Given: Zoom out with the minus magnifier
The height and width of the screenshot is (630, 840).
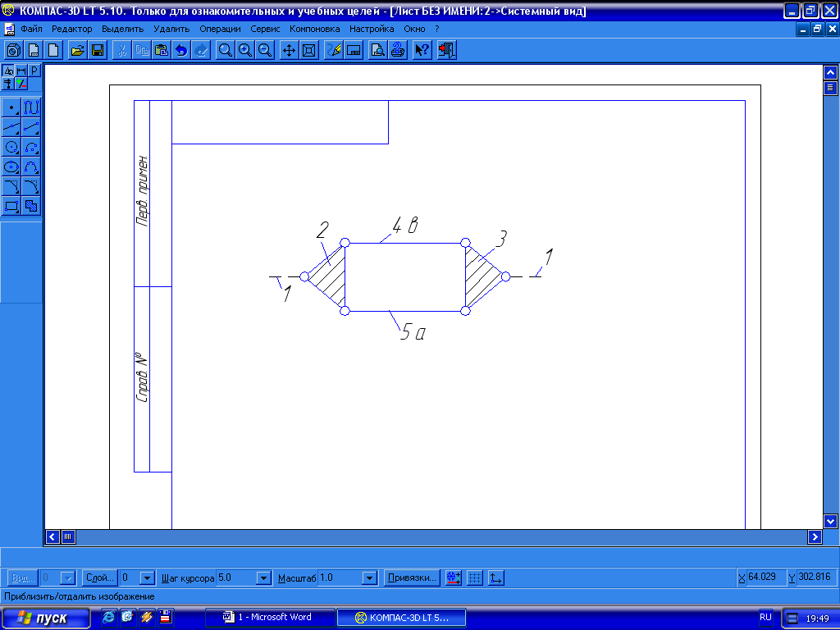Looking at the screenshot, I should click(x=265, y=50).
